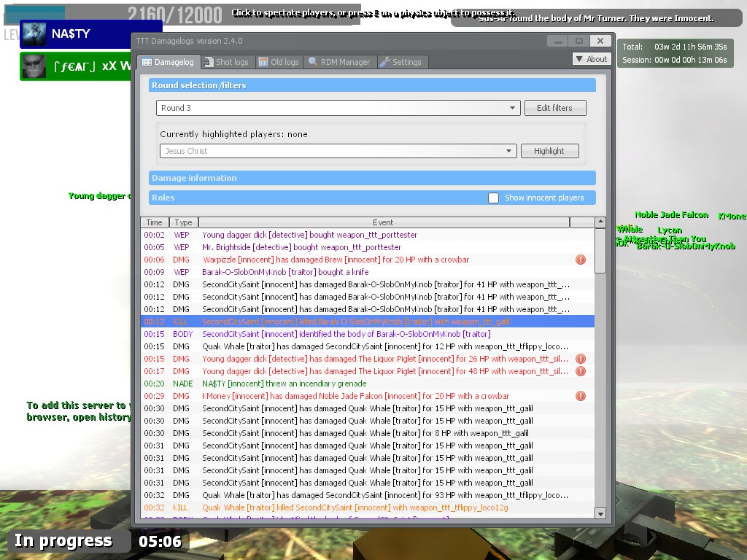Click the green FEAR player avatar
747x560 pixels.
34,66
